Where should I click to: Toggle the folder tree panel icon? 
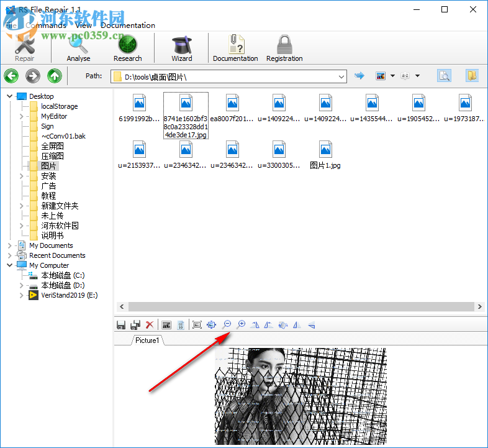click(472, 76)
